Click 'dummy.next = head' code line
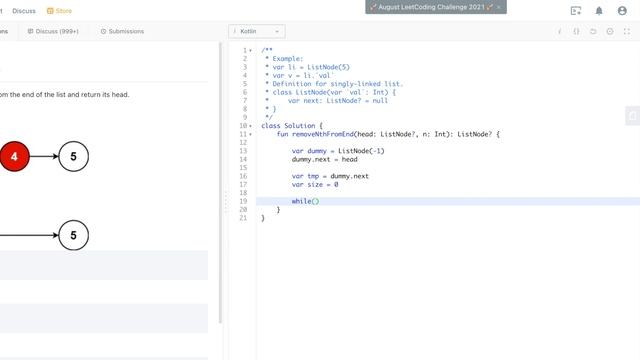Image resolution: width=640 pixels, height=360 pixels. (x=324, y=160)
